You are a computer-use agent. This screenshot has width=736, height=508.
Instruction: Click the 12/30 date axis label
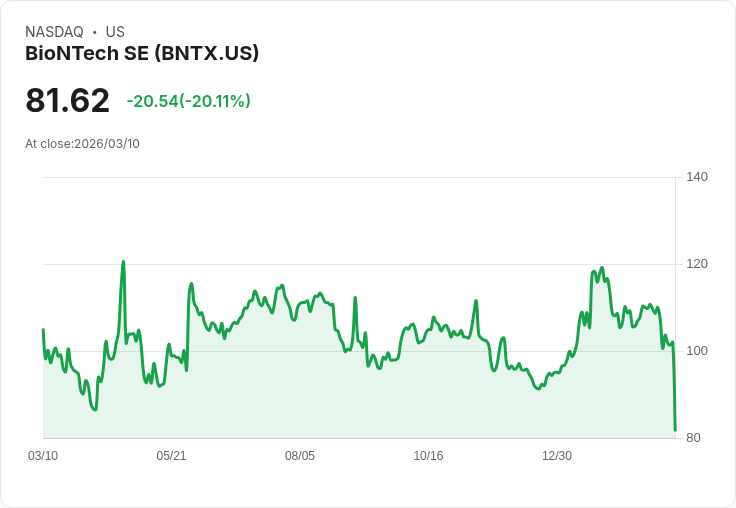pos(557,455)
